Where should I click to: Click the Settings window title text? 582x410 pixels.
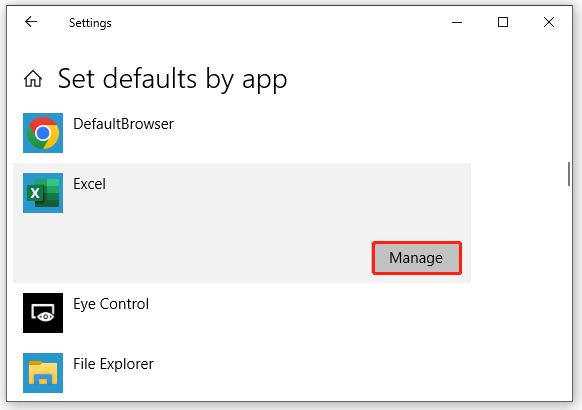90,23
